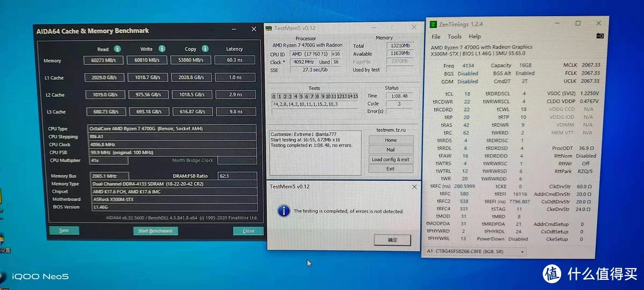Image resolution: width=644 pixels, height=290 pixels.
Task: Click the ZenTimings title bar app icon
Action: pyautogui.click(x=434, y=24)
